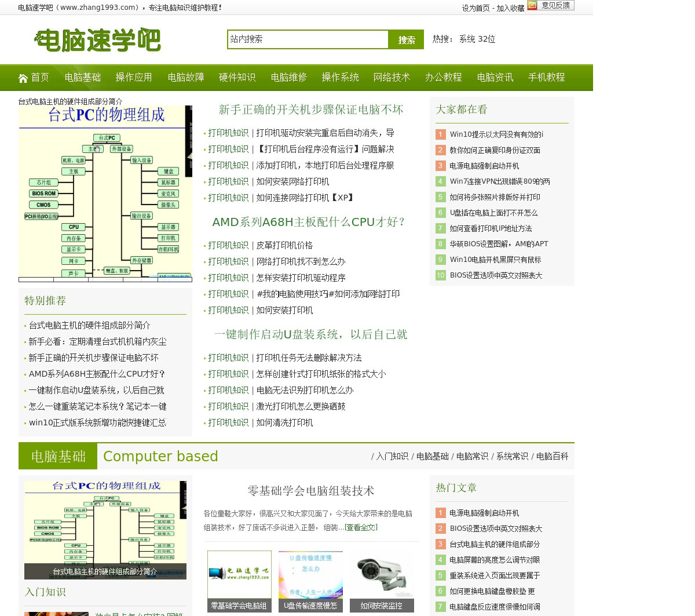Click the 加入收藏 link at top

click(x=510, y=8)
